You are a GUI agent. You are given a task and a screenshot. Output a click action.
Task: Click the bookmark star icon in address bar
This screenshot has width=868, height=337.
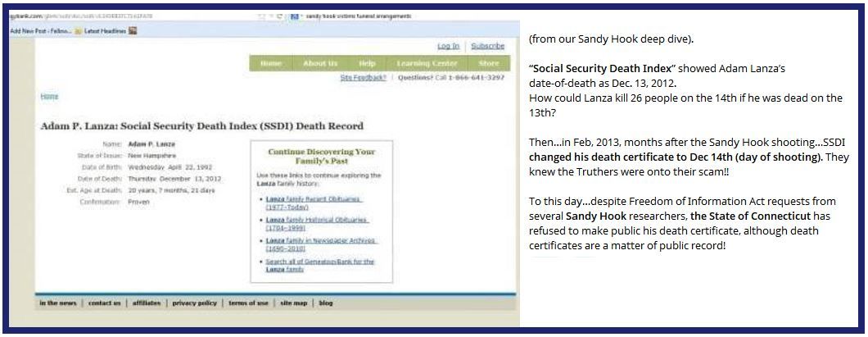point(262,16)
